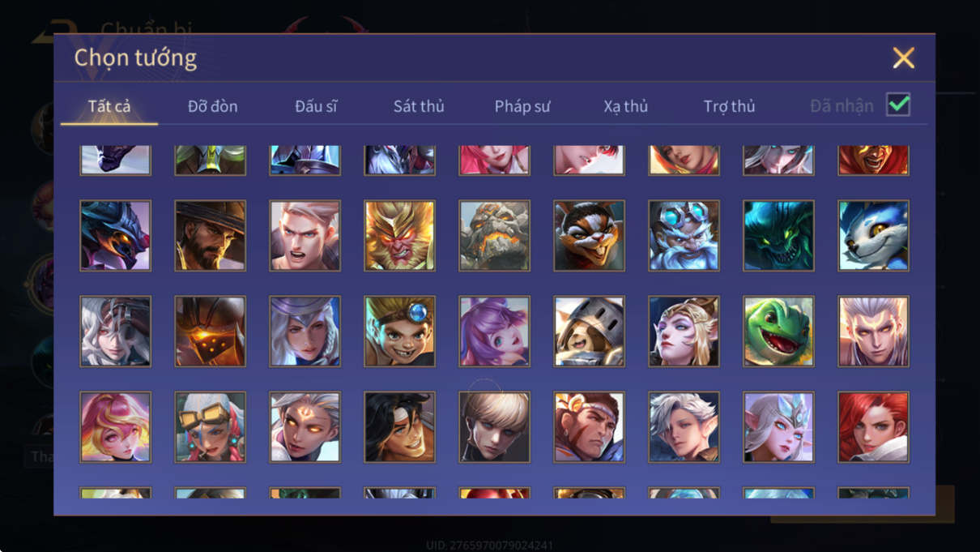980x552 pixels.
Task: Uncheck the Đã nhận checkbox
Action: coord(898,105)
